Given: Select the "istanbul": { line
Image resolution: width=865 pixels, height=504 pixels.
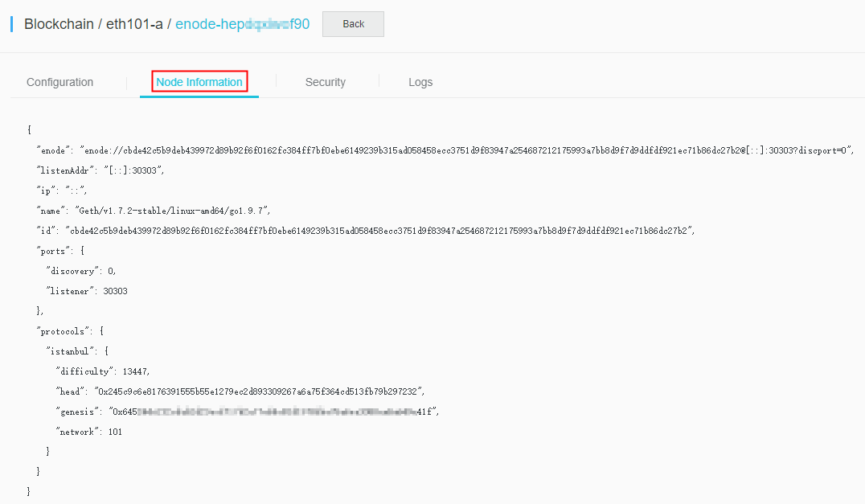Looking at the screenshot, I should [x=78, y=351].
